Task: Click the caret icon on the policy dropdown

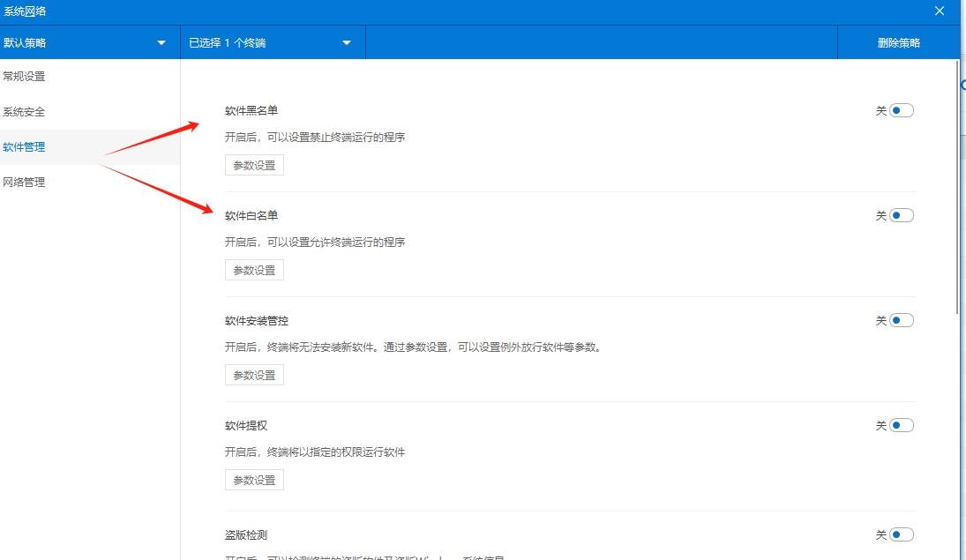Action: pos(161,41)
